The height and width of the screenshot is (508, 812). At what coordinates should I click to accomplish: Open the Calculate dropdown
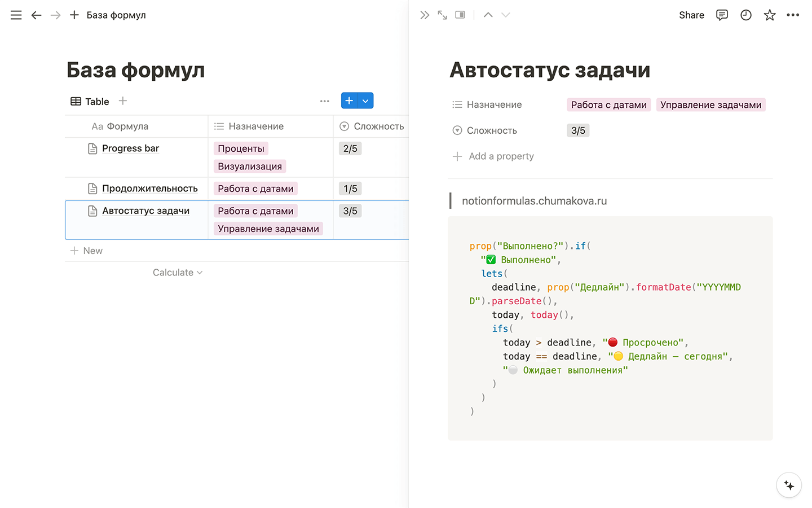point(177,273)
